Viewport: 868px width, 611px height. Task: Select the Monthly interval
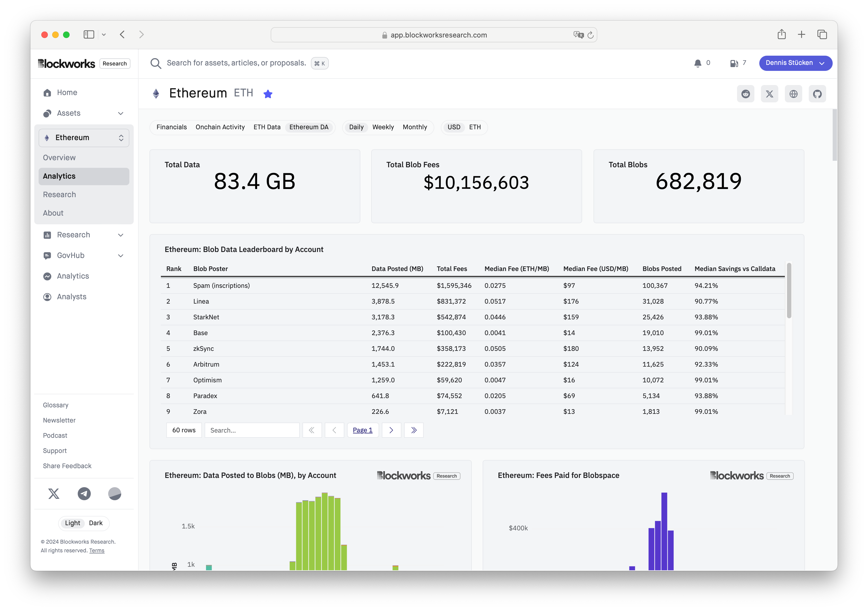tap(415, 127)
